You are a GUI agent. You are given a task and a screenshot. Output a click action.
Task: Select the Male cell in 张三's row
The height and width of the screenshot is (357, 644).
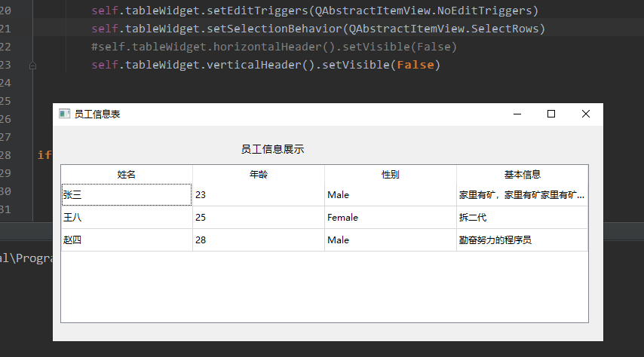pyautogui.click(x=390, y=194)
